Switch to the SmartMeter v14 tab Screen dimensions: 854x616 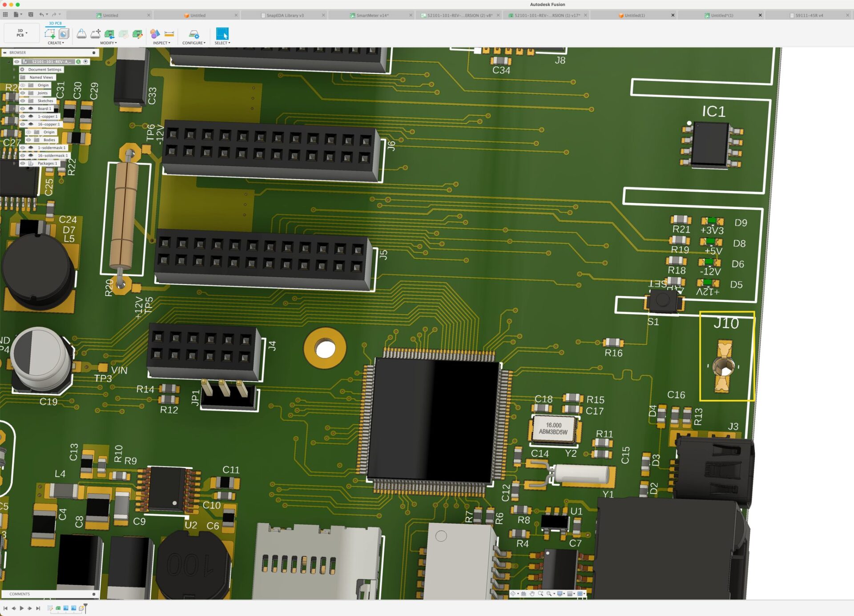coord(373,15)
